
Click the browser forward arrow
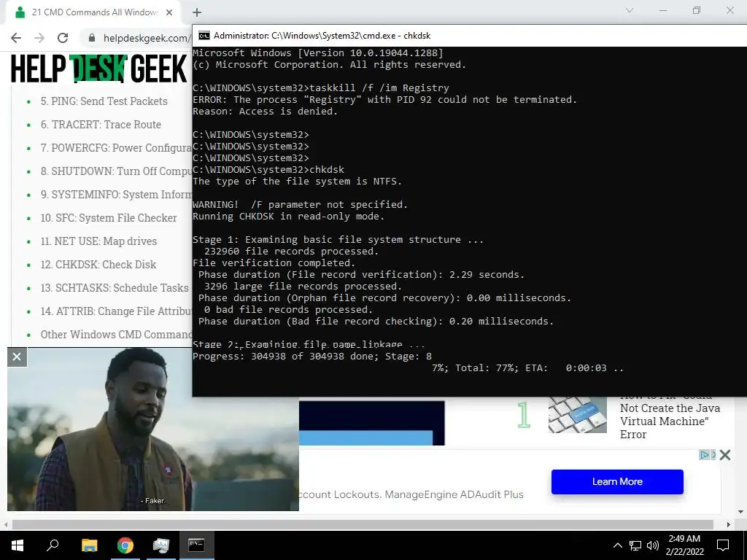click(x=39, y=38)
